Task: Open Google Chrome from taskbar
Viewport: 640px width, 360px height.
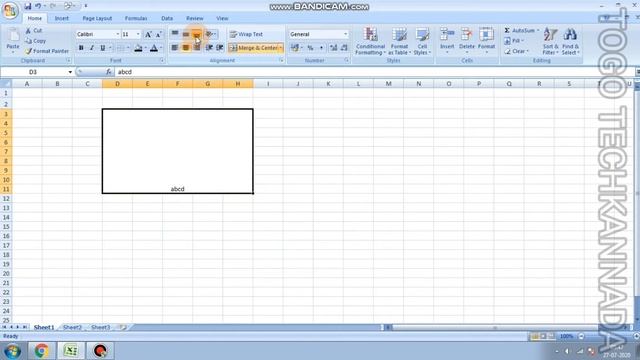Action: (41, 351)
